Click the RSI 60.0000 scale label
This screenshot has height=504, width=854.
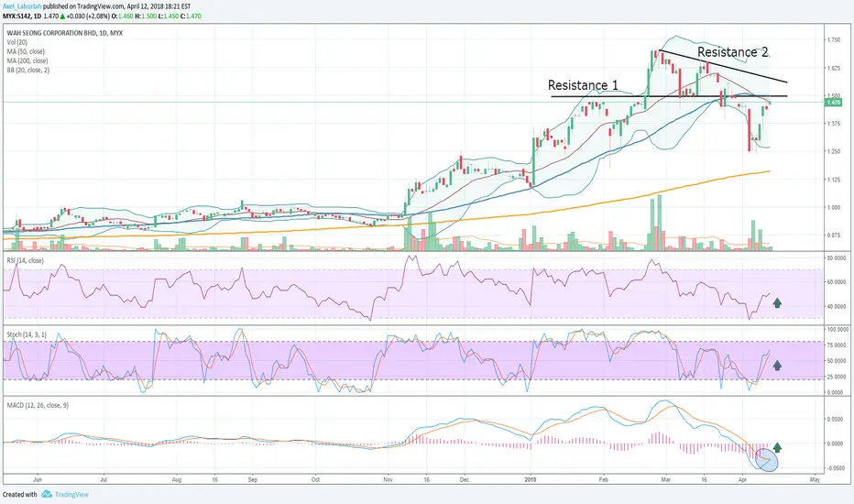click(x=836, y=282)
